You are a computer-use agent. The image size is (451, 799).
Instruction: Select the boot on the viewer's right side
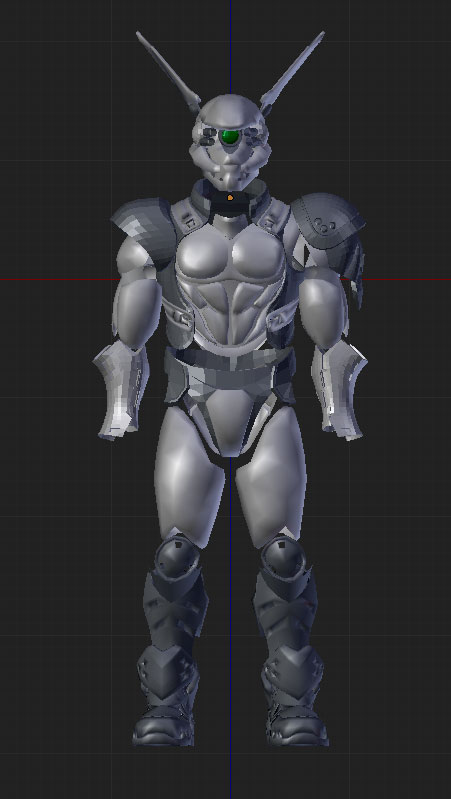coord(295,697)
